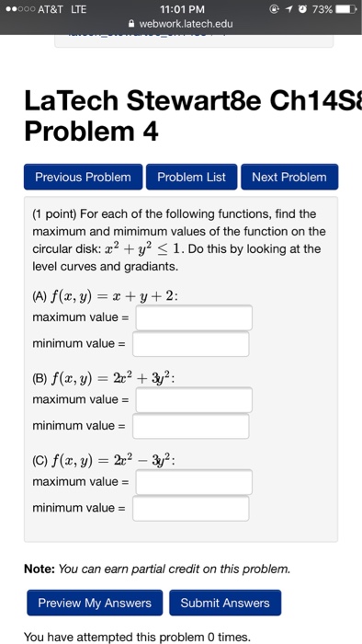Focus part A maximum value field
The height and width of the screenshot is (644, 362).
click(194, 317)
